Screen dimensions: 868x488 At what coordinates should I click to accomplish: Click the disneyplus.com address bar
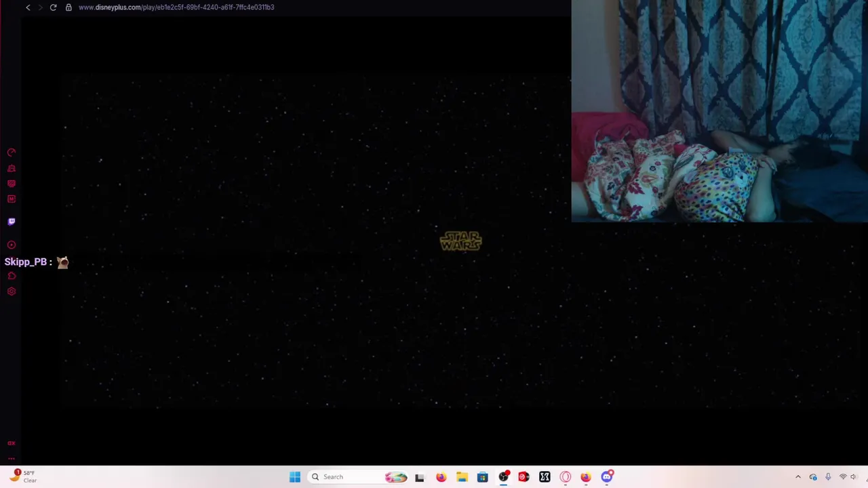pyautogui.click(x=176, y=7)
